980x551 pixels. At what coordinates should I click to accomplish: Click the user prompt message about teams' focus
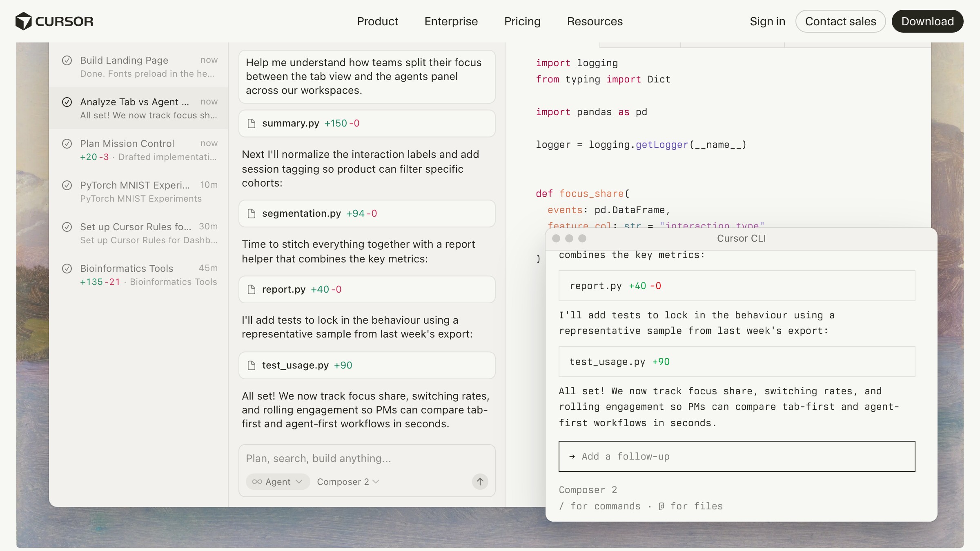click(x=367, y=77)
